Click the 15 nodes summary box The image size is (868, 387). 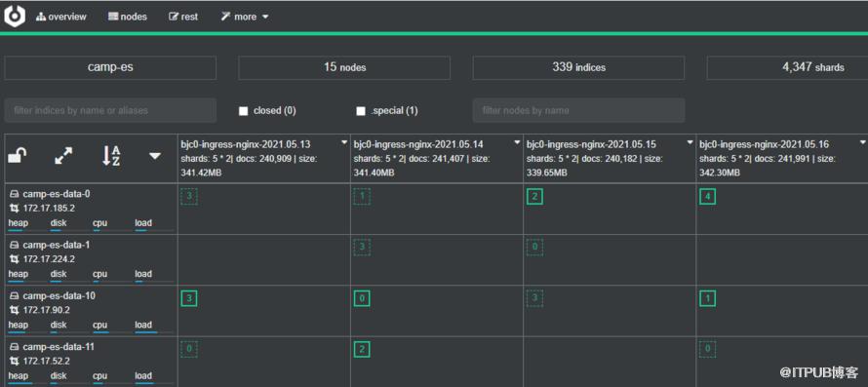[x=344, y=67]
